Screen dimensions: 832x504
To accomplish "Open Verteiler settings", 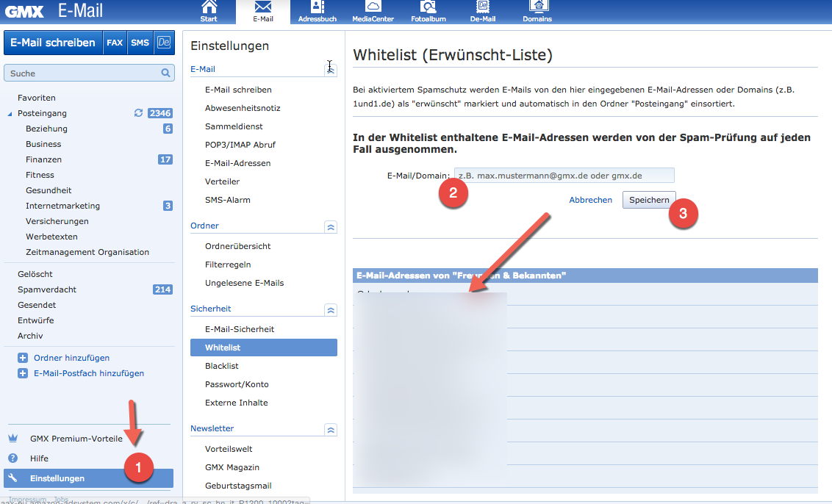I will [x=222, y=181].
